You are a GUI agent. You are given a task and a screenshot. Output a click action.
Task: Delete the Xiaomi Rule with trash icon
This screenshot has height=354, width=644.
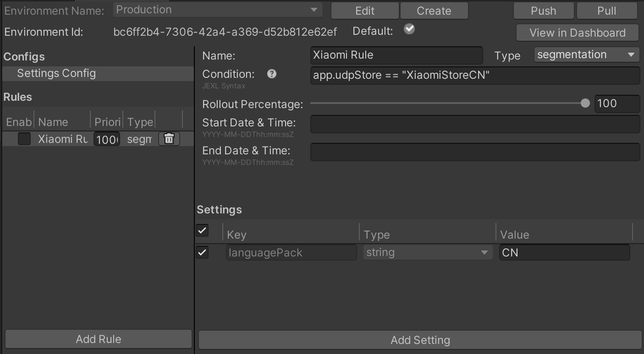pyautogui.click(x=169, y=139)
